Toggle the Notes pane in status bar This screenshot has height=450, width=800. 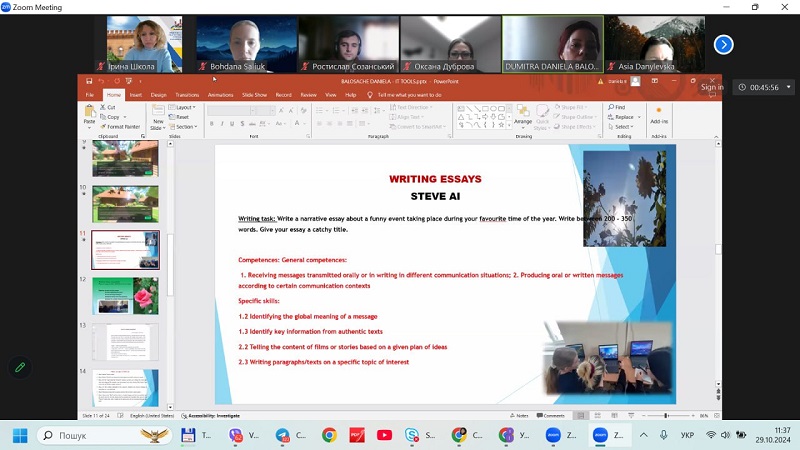519,415
